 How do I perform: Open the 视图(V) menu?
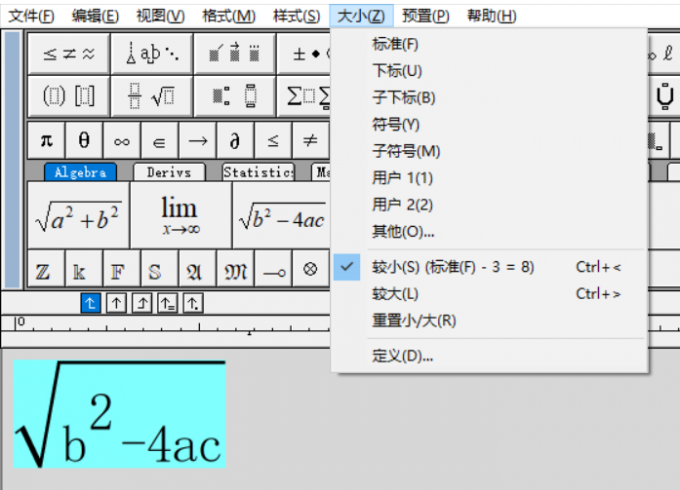tap(161, 16)
